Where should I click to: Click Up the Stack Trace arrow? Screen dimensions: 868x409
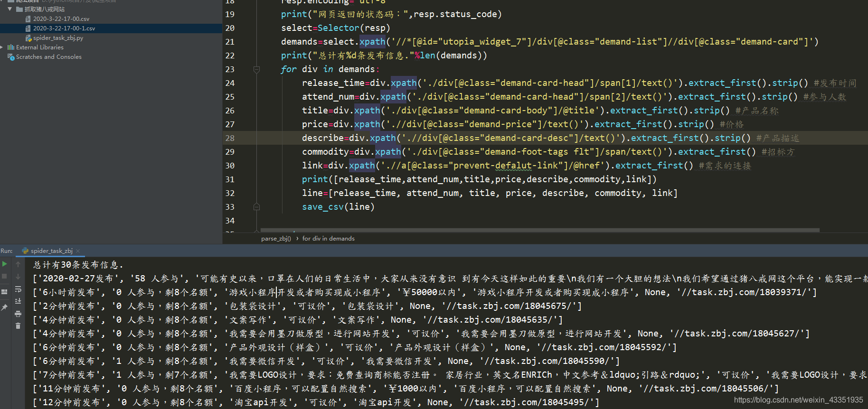[x=18, y=264]
